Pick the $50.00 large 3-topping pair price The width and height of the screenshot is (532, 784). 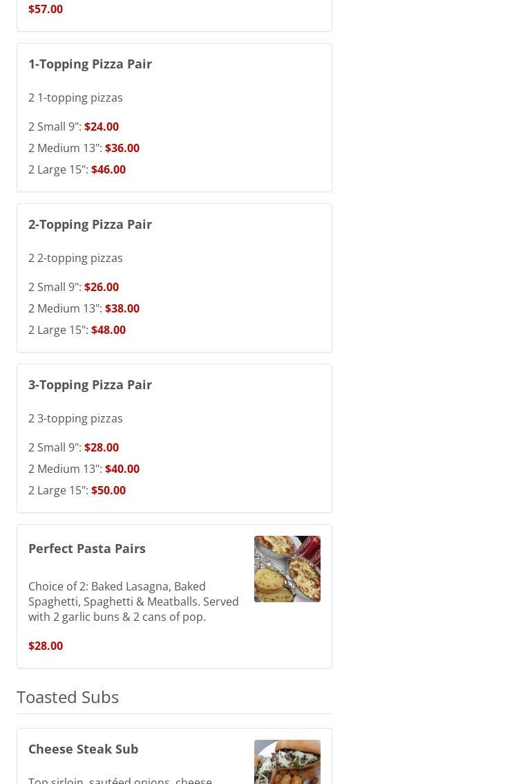point(108,490)
